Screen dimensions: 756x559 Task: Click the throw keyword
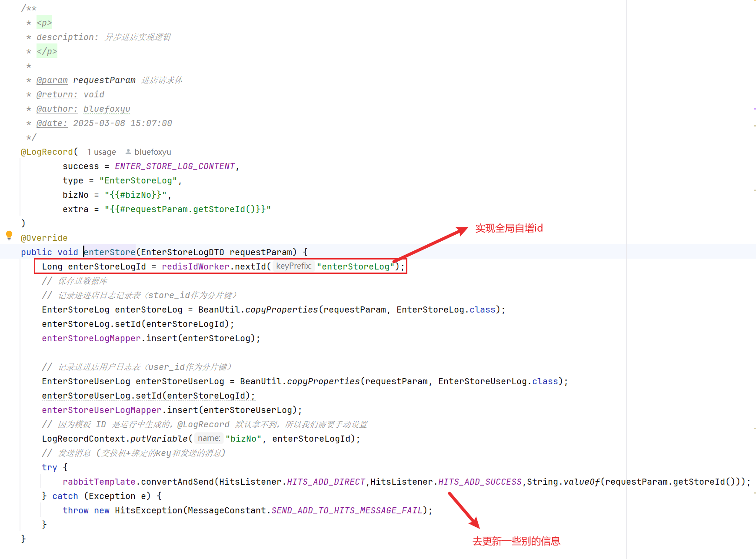[x=76, y=510]
